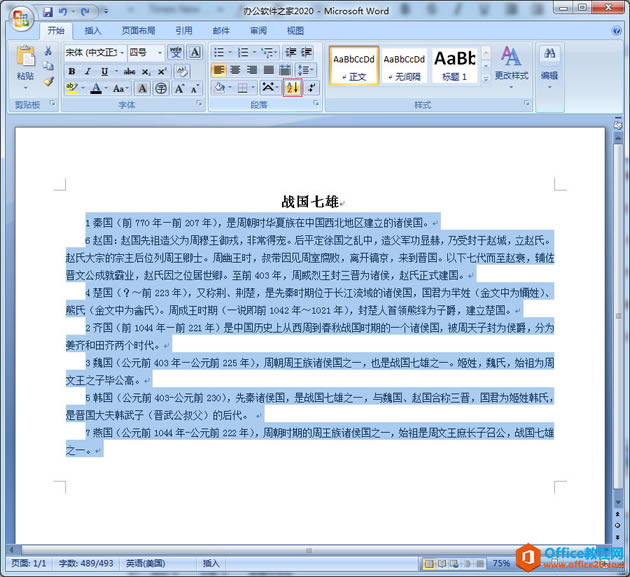Apply the font color A
The image size is (630, 577).
[96, 88]
